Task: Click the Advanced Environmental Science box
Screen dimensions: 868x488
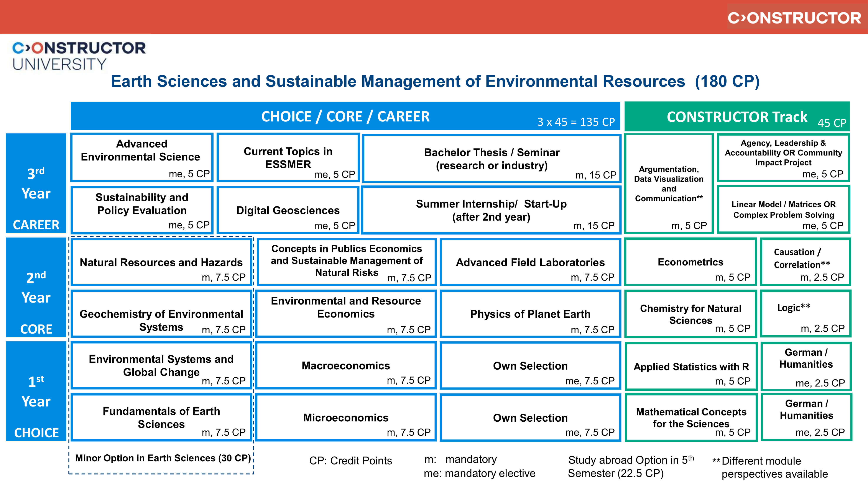Action: 141,157
